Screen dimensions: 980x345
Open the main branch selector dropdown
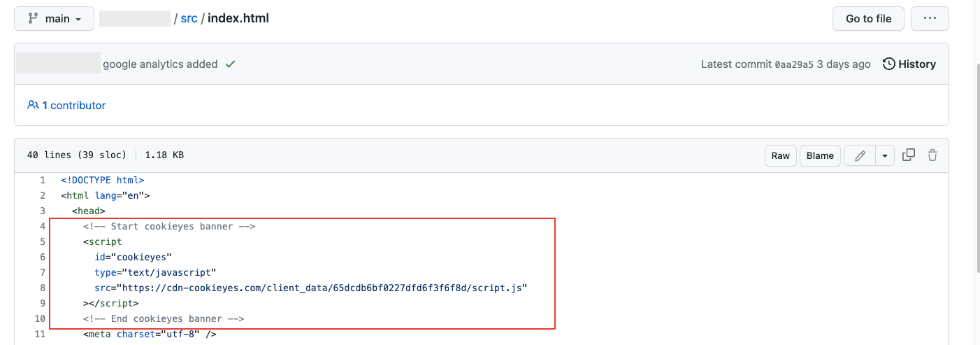54,19
